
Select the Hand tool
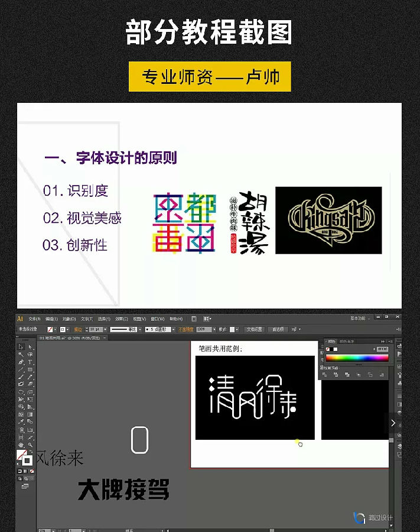[x=21, y=445]
